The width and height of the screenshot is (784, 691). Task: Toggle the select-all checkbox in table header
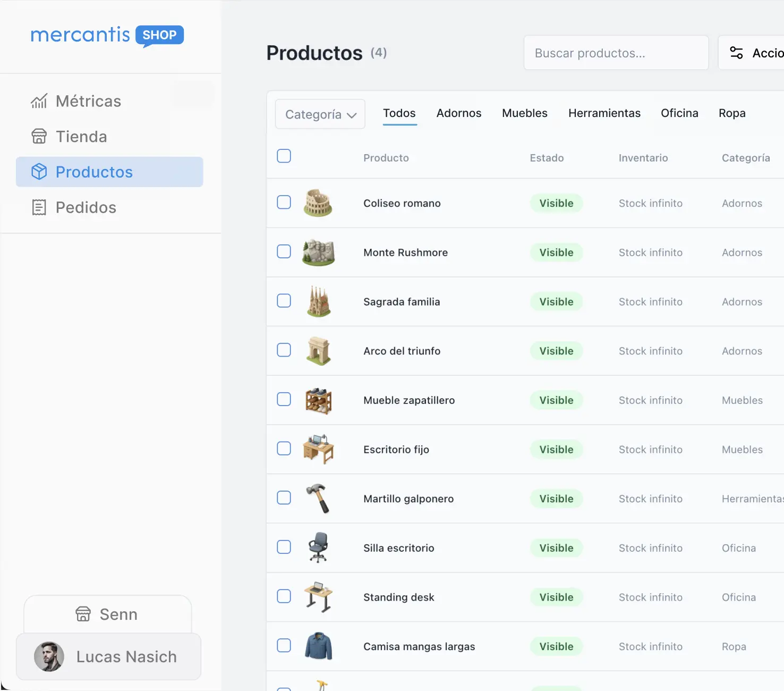pyautogui.click(x=284, y=156)
